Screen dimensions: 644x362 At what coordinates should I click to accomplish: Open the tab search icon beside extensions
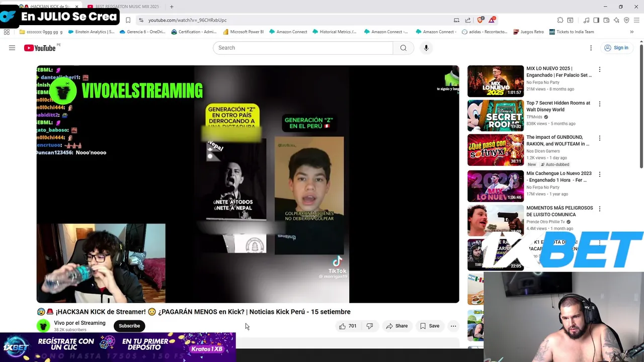tap(570, 20)
